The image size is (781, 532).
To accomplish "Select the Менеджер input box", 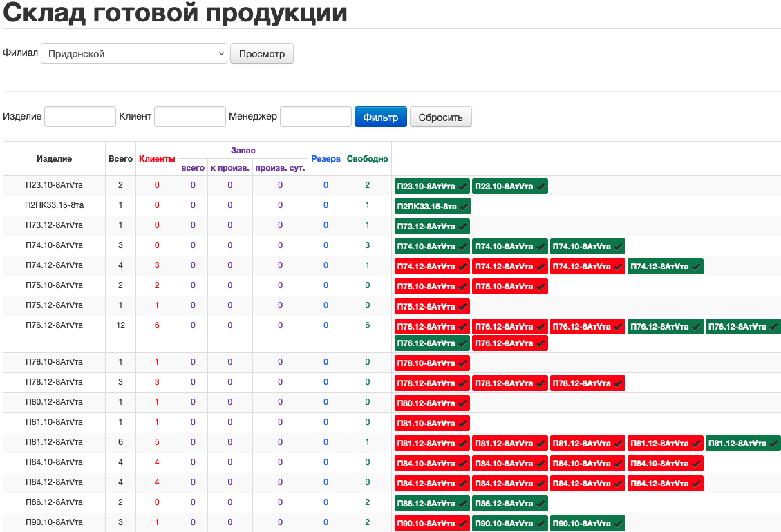I will tap(316, 117).
